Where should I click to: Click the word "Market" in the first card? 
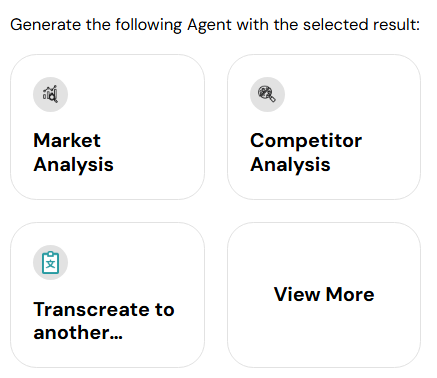[x=67, y=140]
